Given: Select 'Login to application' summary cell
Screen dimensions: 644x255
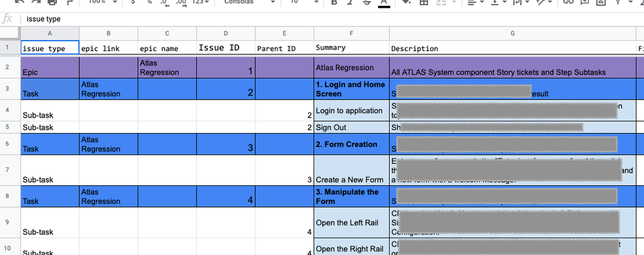Looking at the screenshot, I should click(352, 110).
